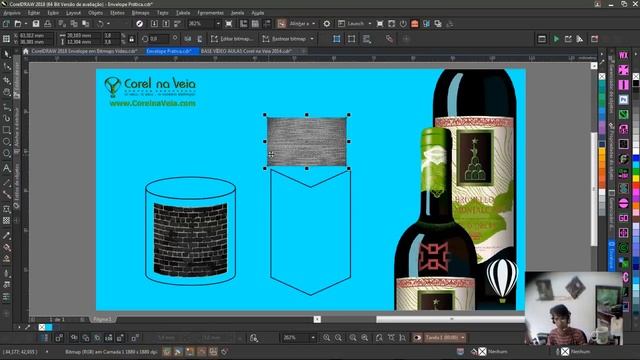Image resolution: width=640 pixels, height=360 pixels.
Task: Toggle the mirror vertically button
Action: click(200, 39)
